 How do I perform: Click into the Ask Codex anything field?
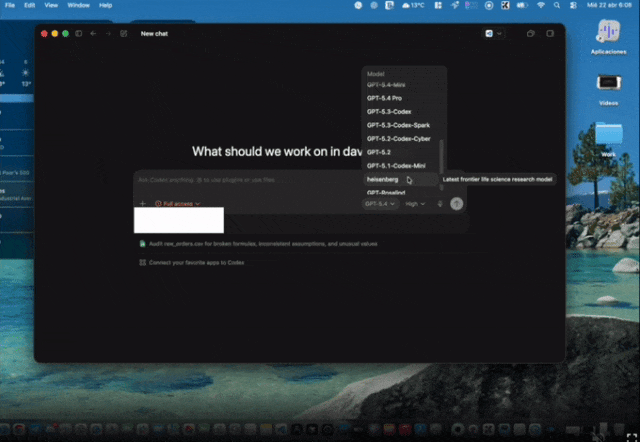pyautogui.click(x=250, y=180)
